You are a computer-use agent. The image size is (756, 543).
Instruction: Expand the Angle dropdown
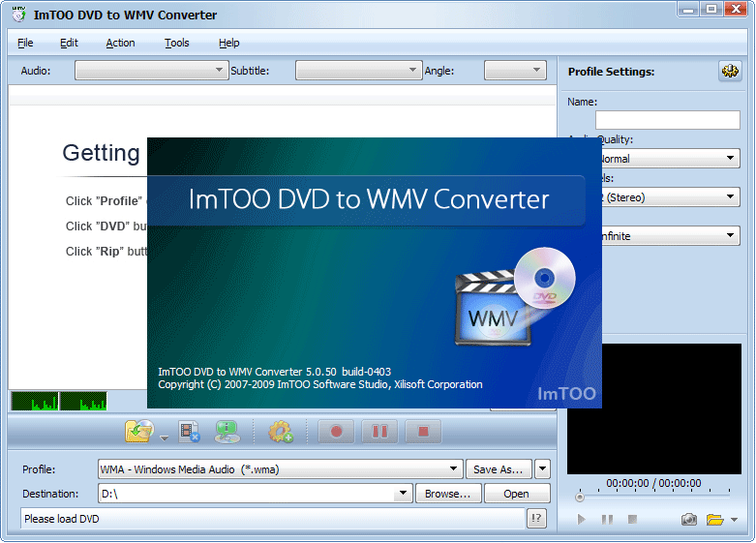(x=515, y=70)
